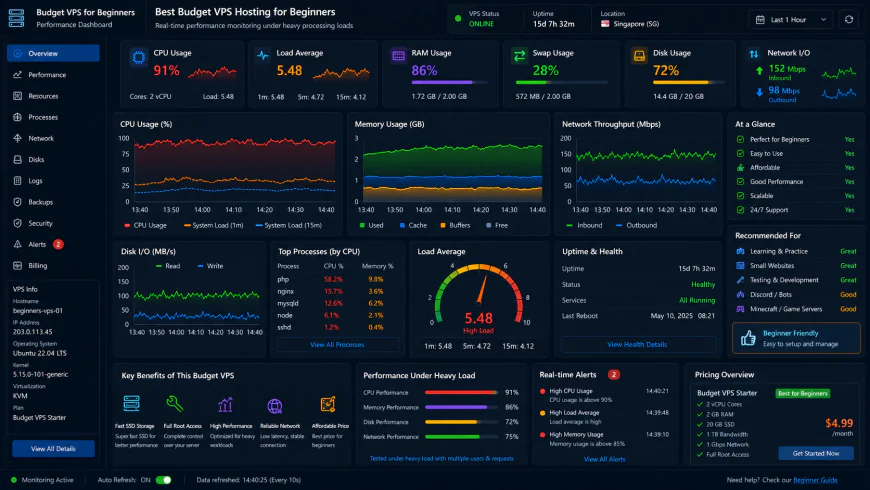The height and width of the screenshot is (490, 870).
Task: Open the Overview page in sidebar
Action: click(53, 53)
